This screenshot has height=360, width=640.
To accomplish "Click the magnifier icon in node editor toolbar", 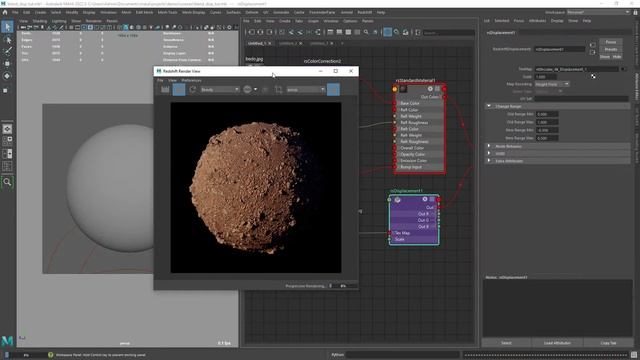I will 366,32.
